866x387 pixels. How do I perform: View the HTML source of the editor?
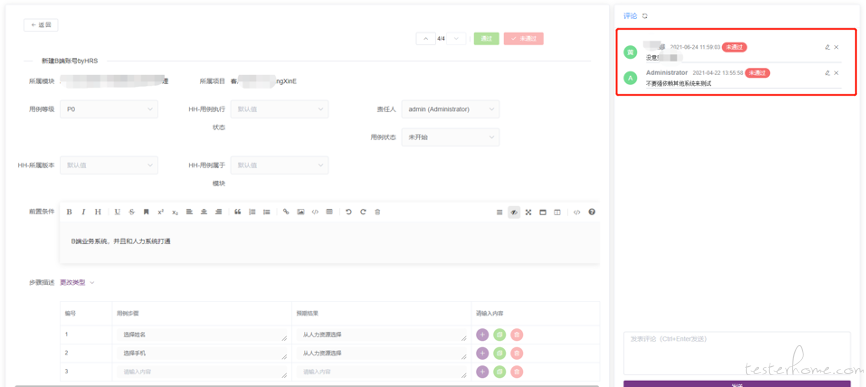[x=577, y=212]
